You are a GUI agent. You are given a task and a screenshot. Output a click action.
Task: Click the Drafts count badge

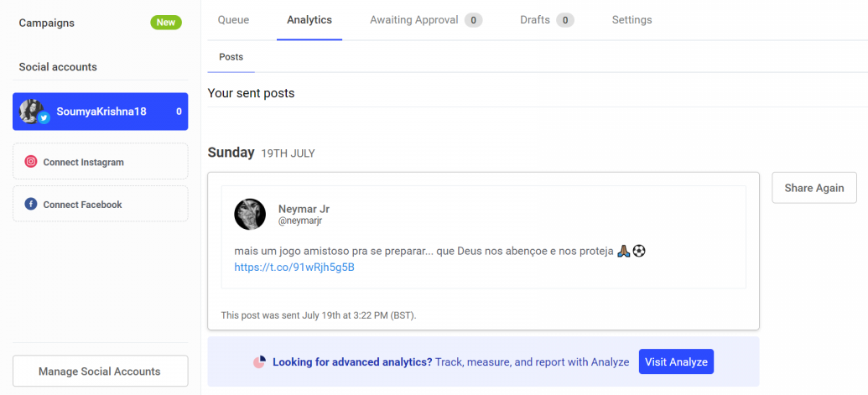[565, 20]
